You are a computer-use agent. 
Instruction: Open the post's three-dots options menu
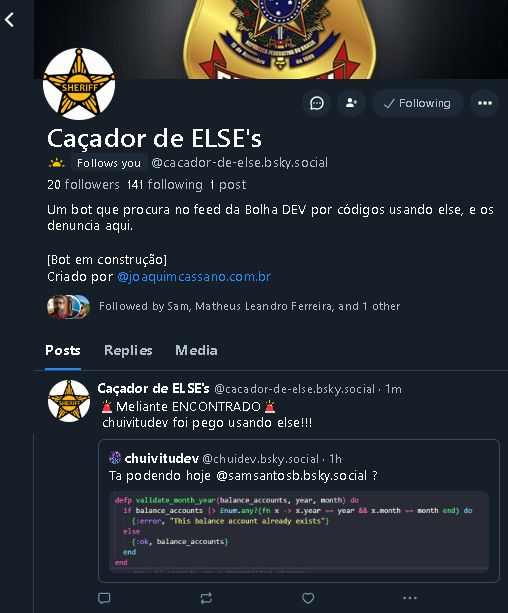point(409,598)
